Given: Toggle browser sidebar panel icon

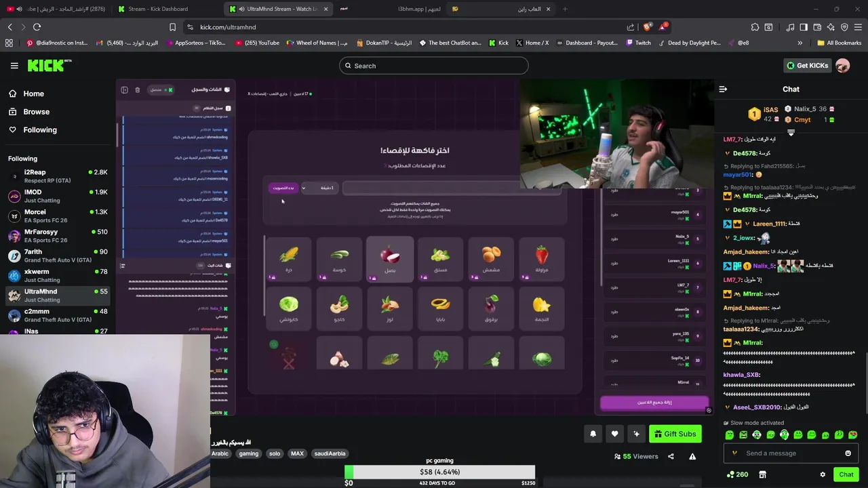Looking at the screenshot, I should (x=804, y=27).
